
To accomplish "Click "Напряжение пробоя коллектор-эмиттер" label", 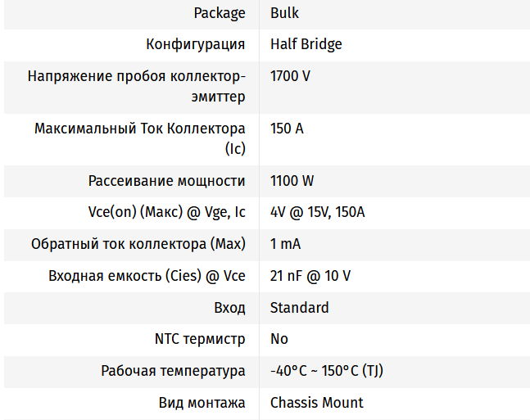I will click(136, 86).
